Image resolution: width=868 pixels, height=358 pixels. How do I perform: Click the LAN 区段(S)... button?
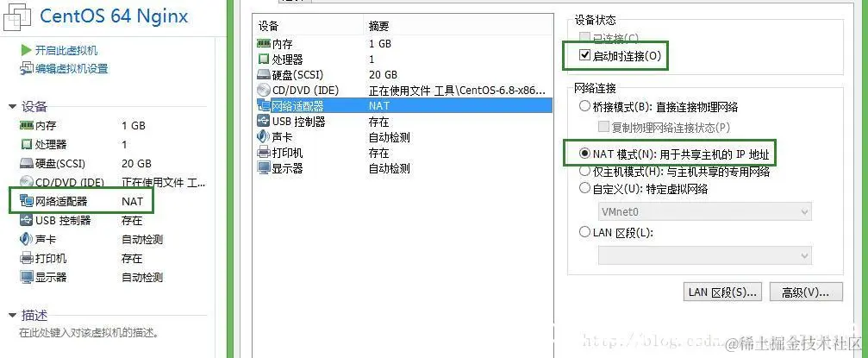click(723, 292)
